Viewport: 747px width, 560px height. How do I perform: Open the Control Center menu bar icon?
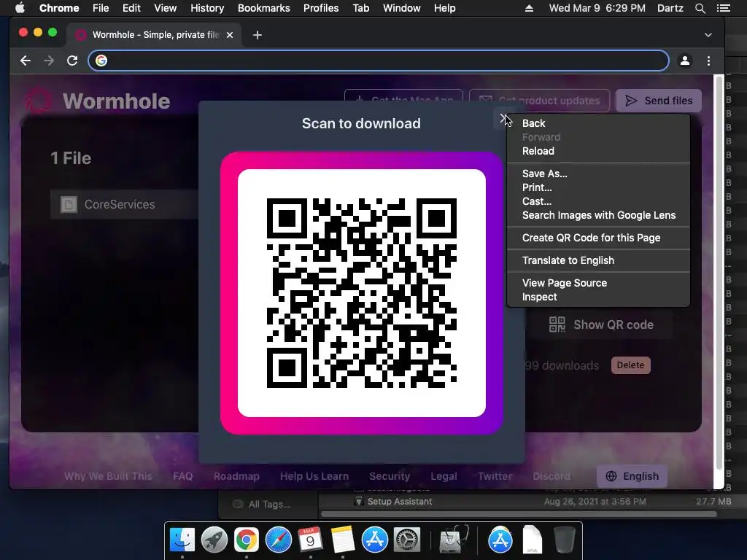[x=723, y=8]
